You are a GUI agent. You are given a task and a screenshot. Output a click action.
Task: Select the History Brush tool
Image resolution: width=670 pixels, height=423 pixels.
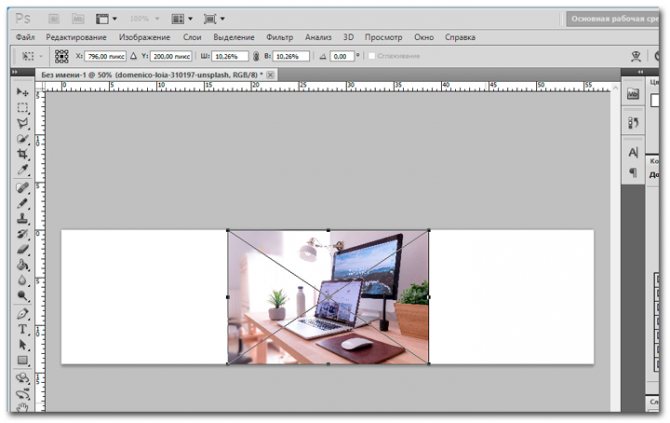coord(22,234)
